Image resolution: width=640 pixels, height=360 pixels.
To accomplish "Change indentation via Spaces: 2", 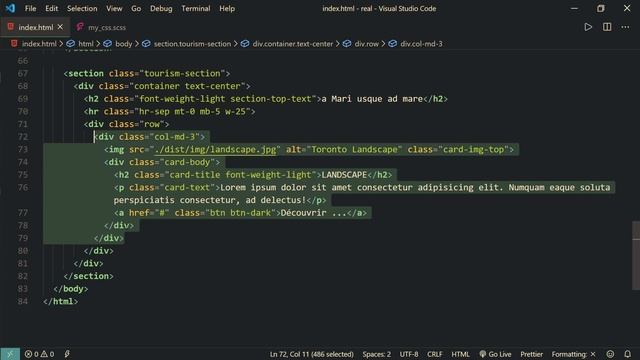I will 376,354.
